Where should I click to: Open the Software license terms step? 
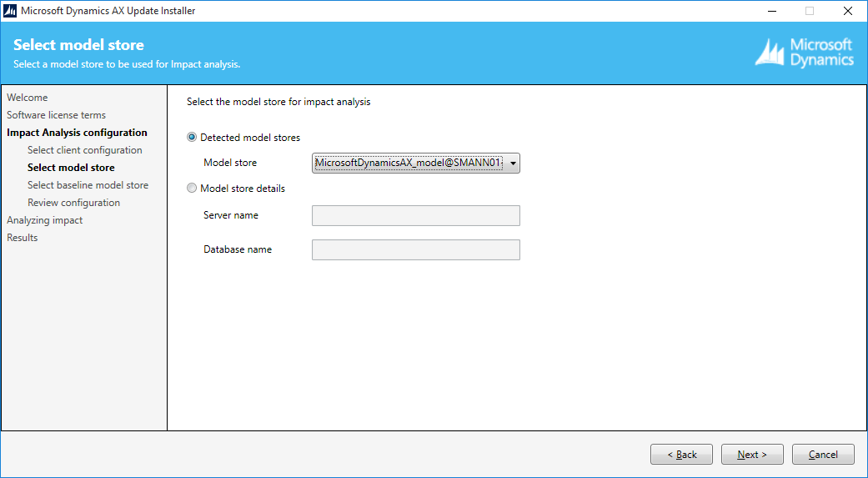click(x=56, y=115)
